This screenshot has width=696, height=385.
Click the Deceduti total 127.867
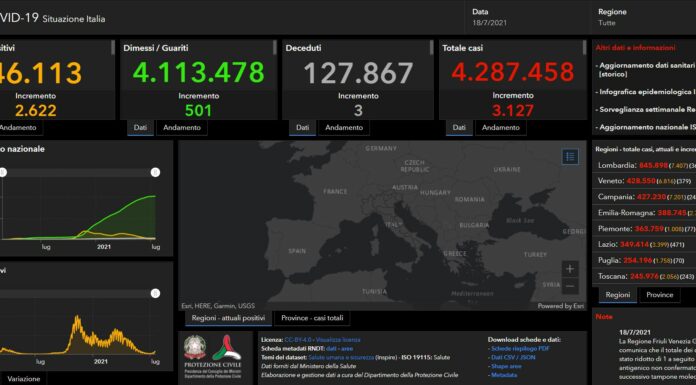coord(358,72)
